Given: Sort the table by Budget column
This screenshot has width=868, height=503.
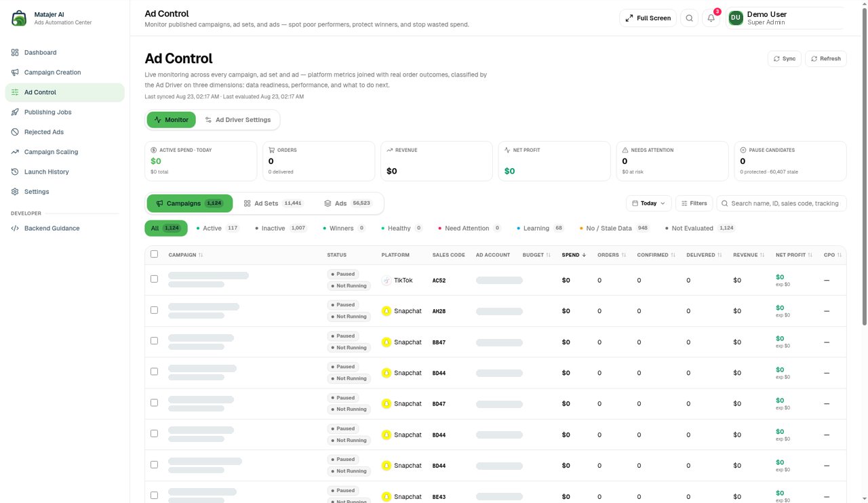Looking at the screenshot, I should 536,255.
